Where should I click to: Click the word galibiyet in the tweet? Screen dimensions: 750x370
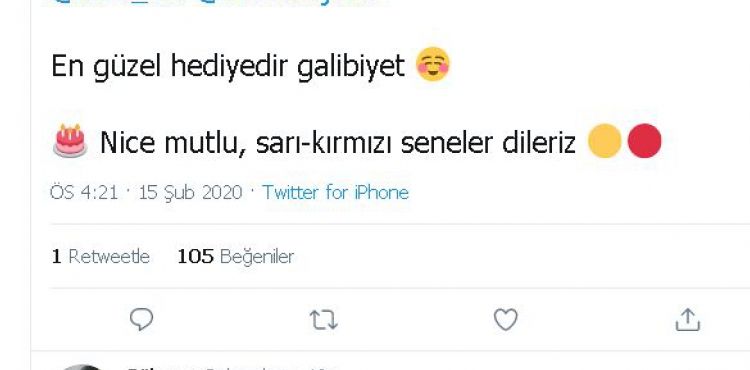click(x=351, y=67)
